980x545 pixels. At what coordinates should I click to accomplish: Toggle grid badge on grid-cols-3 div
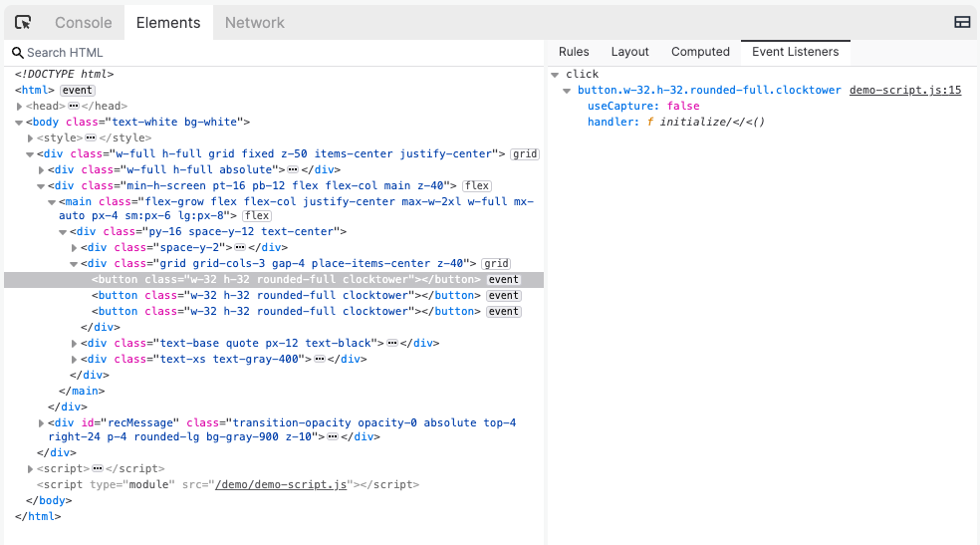(496, 264)
